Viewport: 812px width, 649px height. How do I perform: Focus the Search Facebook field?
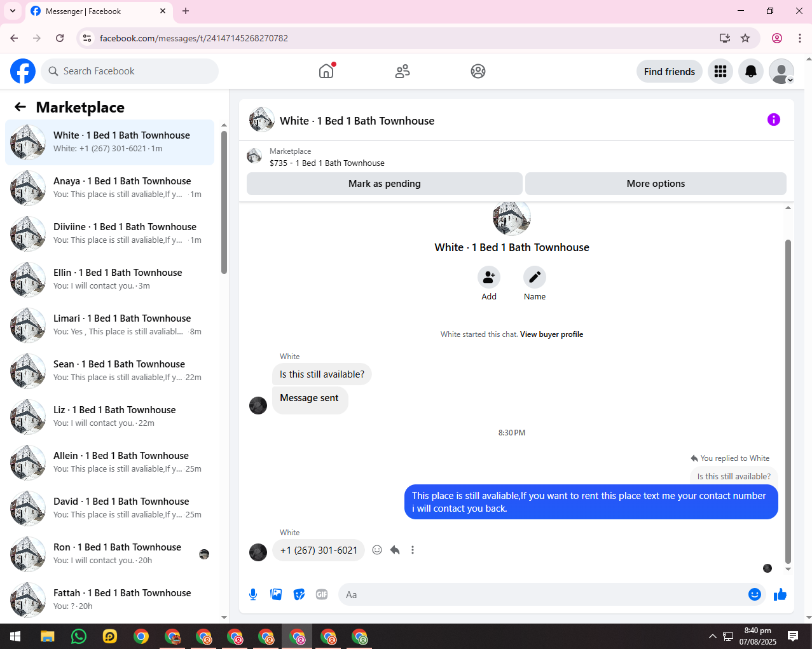click(130, 71)
